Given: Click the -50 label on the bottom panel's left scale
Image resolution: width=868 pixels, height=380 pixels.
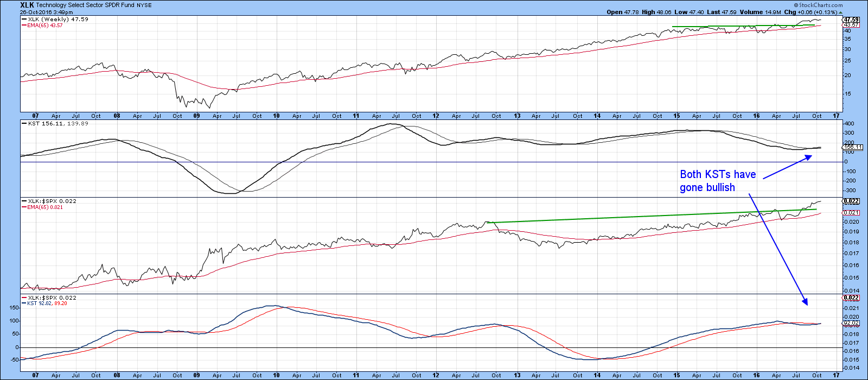Looking at the screenshot, I should (x=15, y=360).
